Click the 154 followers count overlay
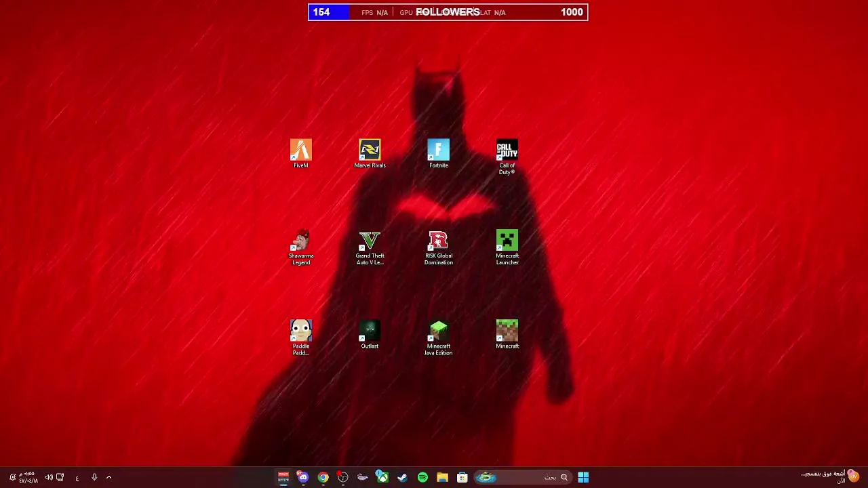The image size is (868, 488). 321,12
